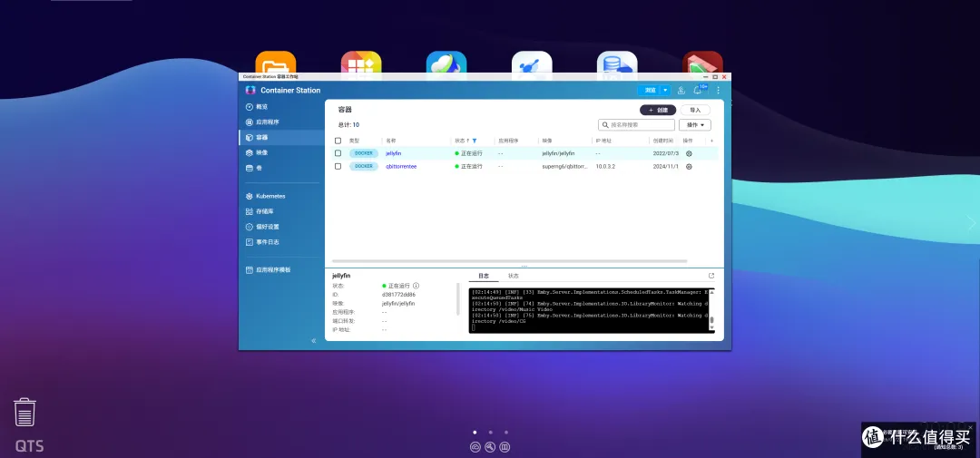
Task: Open the Kubernetes section in the sidebar
Action: [269, 196]
